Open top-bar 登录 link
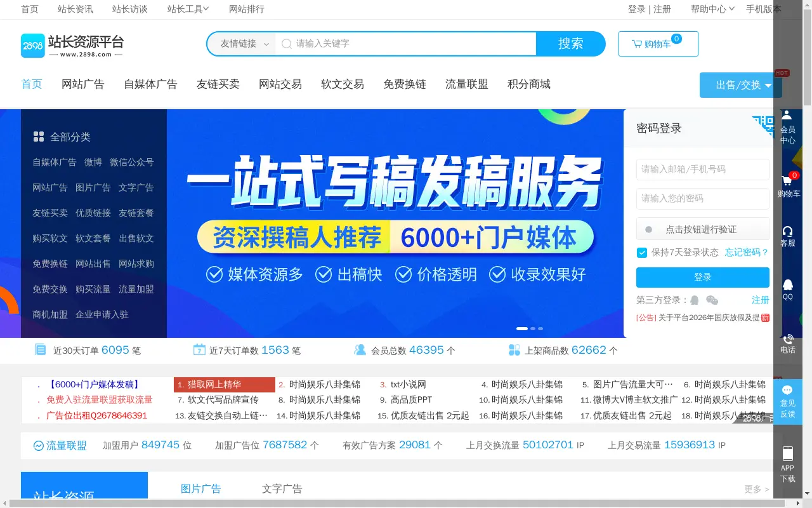Image resolution: width=812 pixels, height=508 pixels. [x=636, y=9]
